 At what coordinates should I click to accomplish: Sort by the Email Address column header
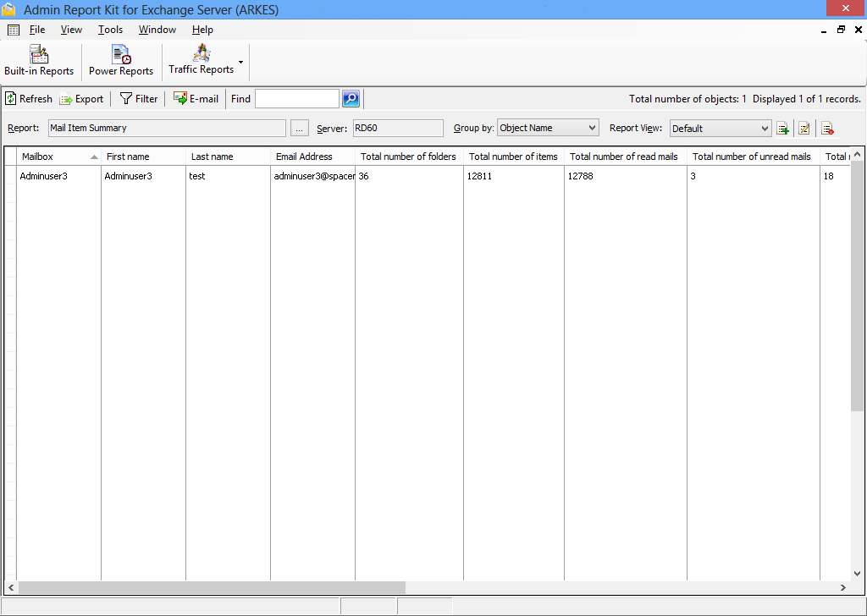[312, 157]
